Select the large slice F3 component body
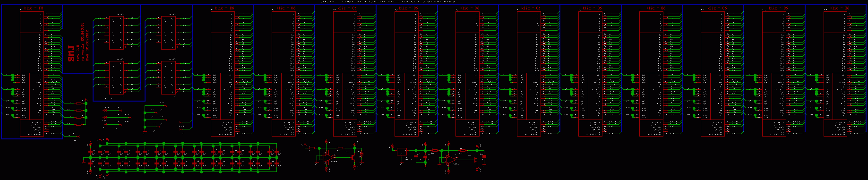The height and width of the screenshot is (180, 868). click(x=32, y=74)
